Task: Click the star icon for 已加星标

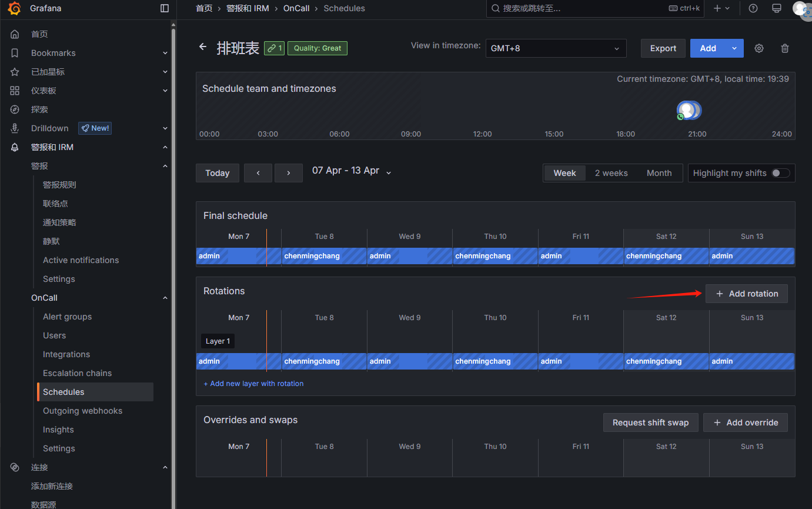Action: click(x=15, y=72)
